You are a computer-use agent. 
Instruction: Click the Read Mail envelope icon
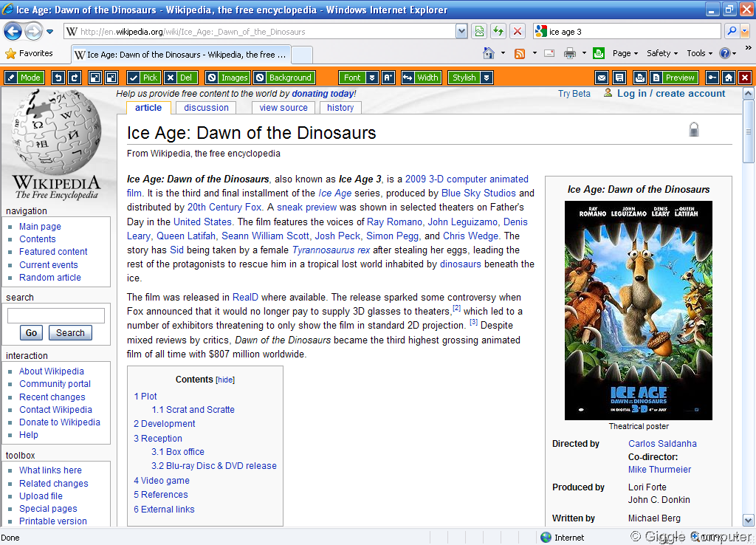549,53
